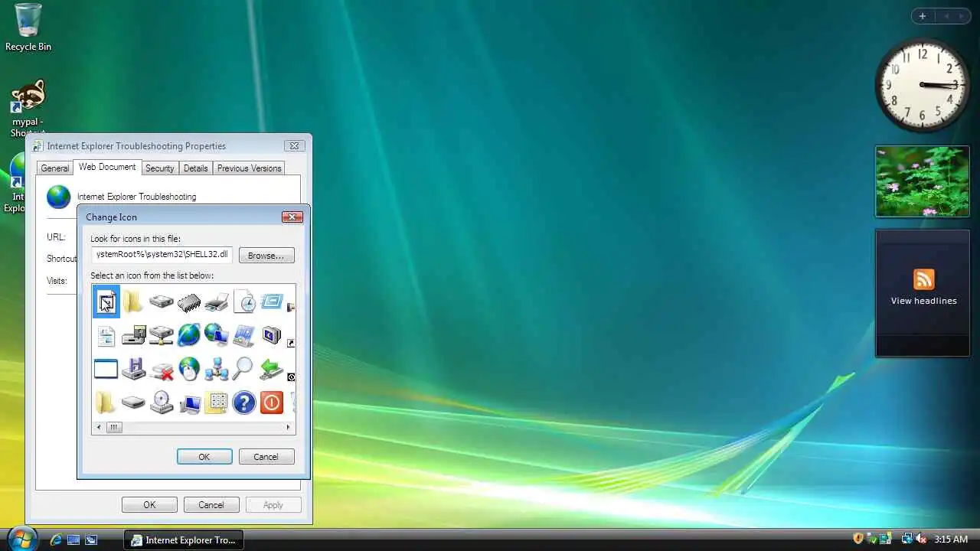Image resolution: width=980 pixels, height=551 pixels.
Task: Click the sidebar add gadget plus button
Action: coord(923,16)
